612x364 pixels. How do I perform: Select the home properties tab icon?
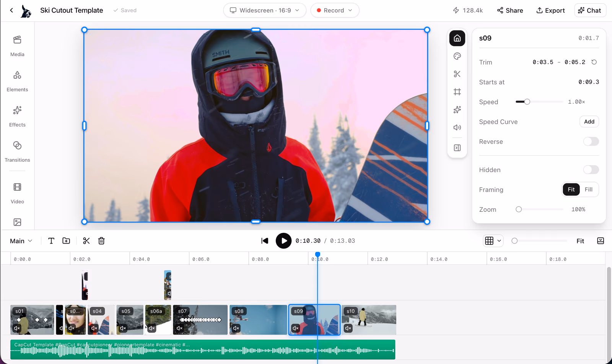tap(457, 38)
